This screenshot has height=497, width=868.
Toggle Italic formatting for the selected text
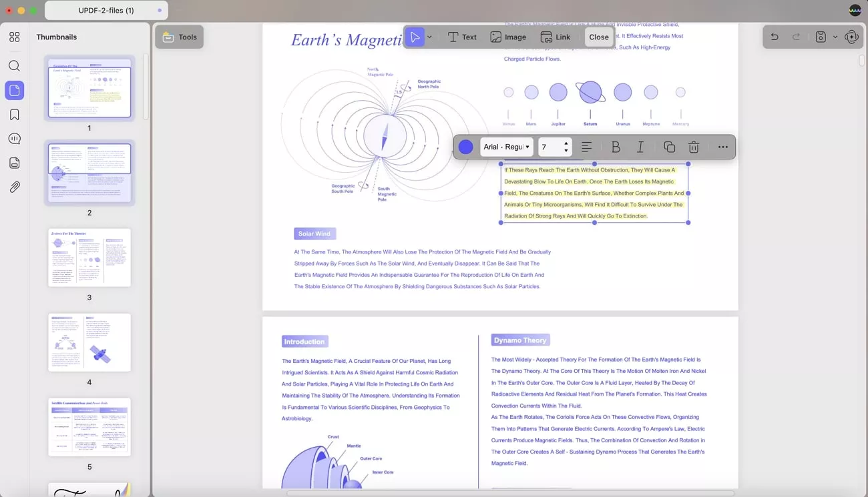(640, 146)
